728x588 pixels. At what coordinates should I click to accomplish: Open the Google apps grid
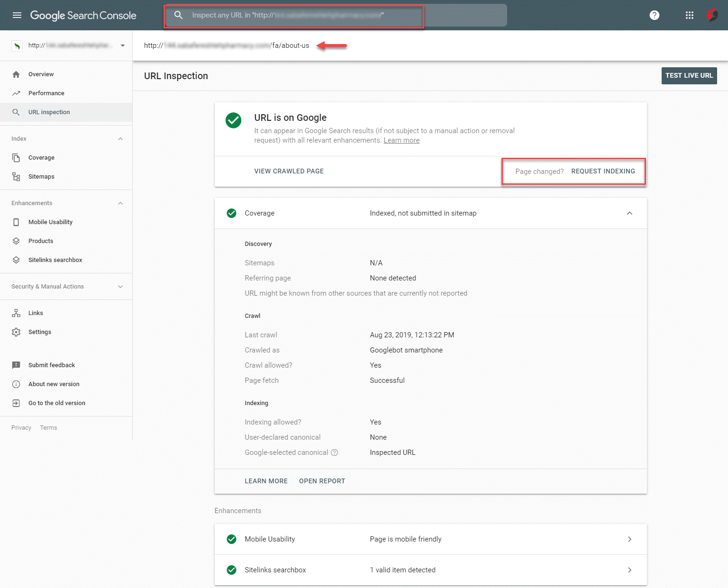coord(689,15)
